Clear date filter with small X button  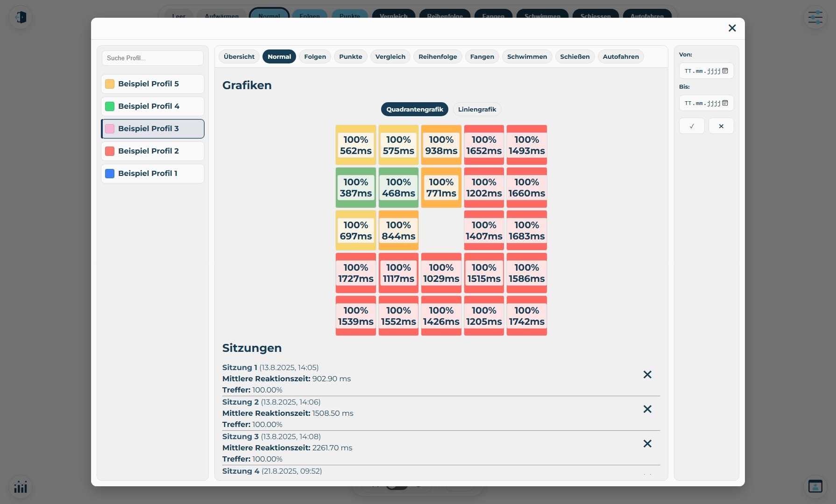click(x=721, y=126)
